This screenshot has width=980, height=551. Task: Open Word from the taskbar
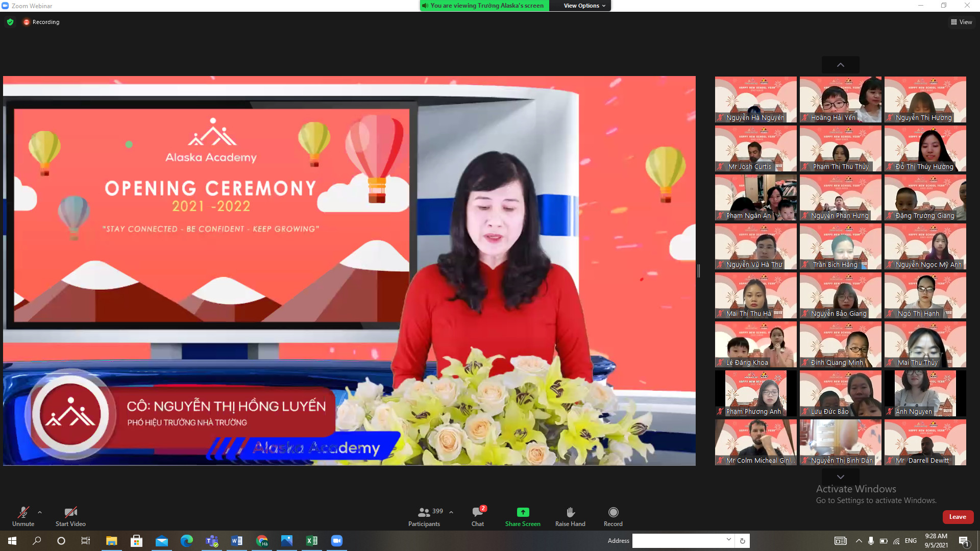tap(236, 541)
